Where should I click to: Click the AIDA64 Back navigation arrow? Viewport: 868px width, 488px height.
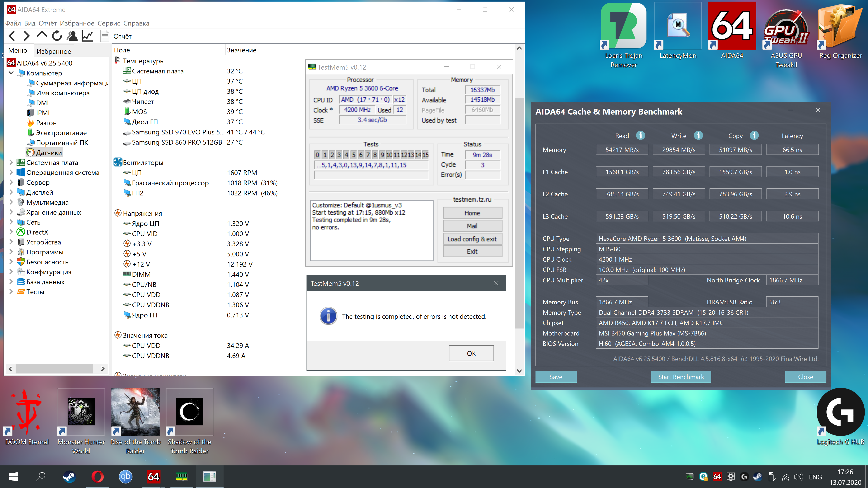12,36
